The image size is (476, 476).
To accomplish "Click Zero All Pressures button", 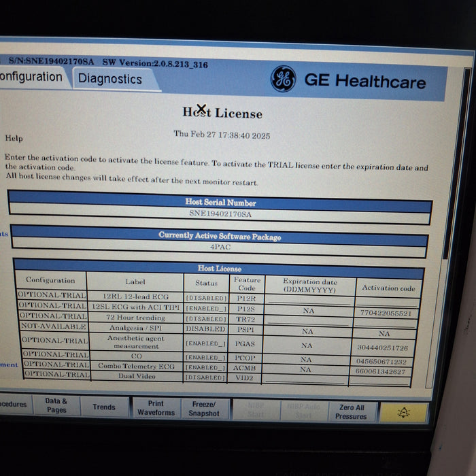I will 352,412.
